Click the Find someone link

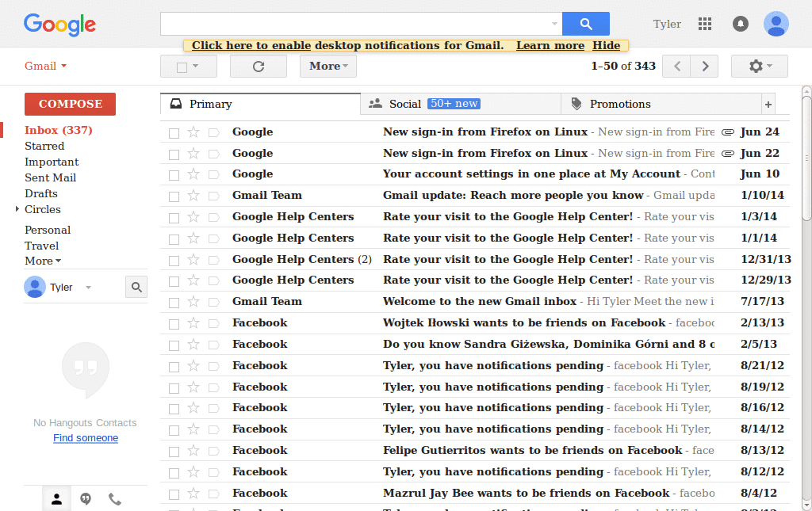(x=86, y=438)
